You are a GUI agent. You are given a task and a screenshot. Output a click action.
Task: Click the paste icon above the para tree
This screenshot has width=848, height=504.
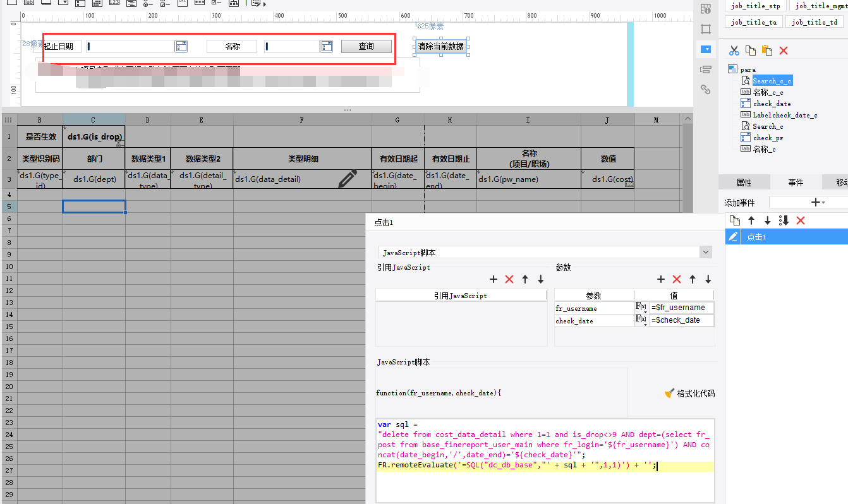point(766,51)
